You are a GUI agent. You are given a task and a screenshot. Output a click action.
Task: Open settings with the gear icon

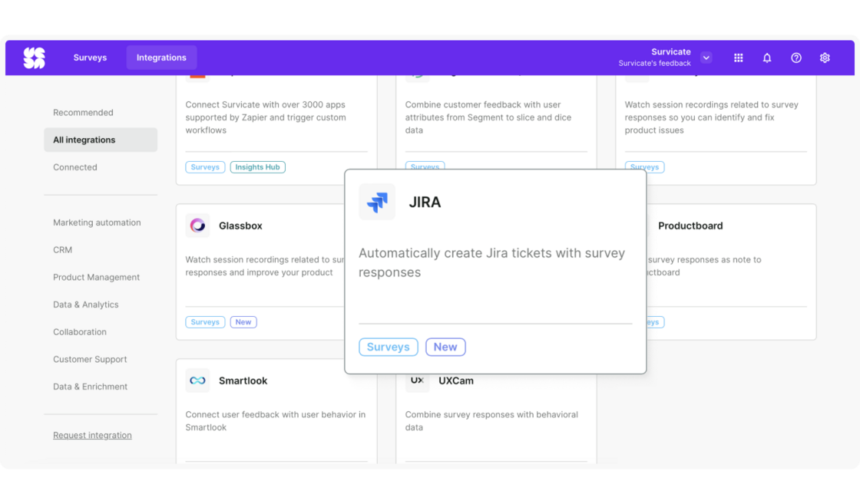(x=825, y=57)
